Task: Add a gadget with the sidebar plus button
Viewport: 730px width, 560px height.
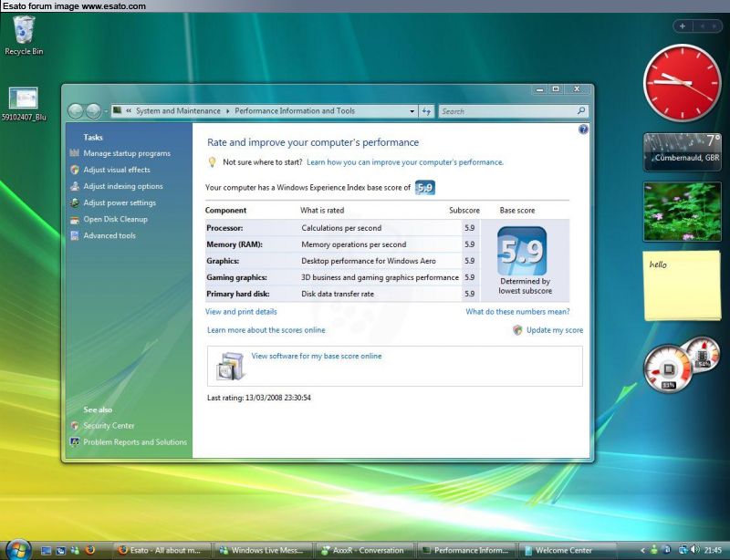Action: pyautogui.click(x=683, y=26)
